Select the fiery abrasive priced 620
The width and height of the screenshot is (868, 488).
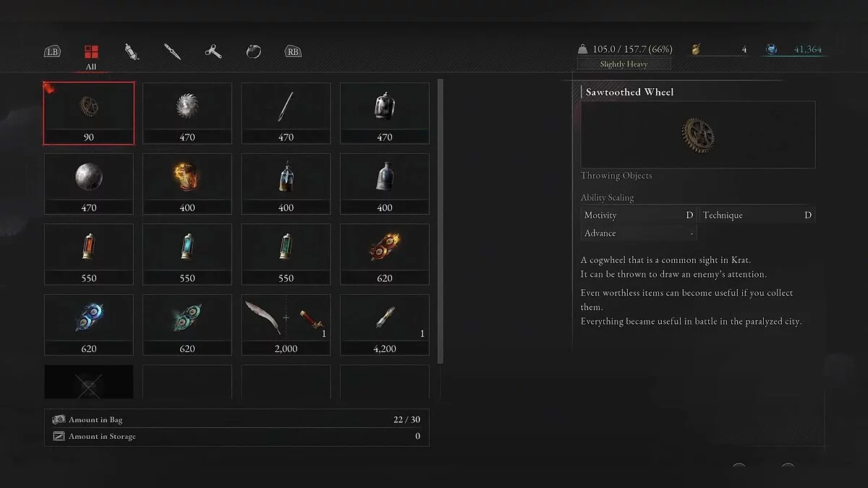tap(385, 254)
